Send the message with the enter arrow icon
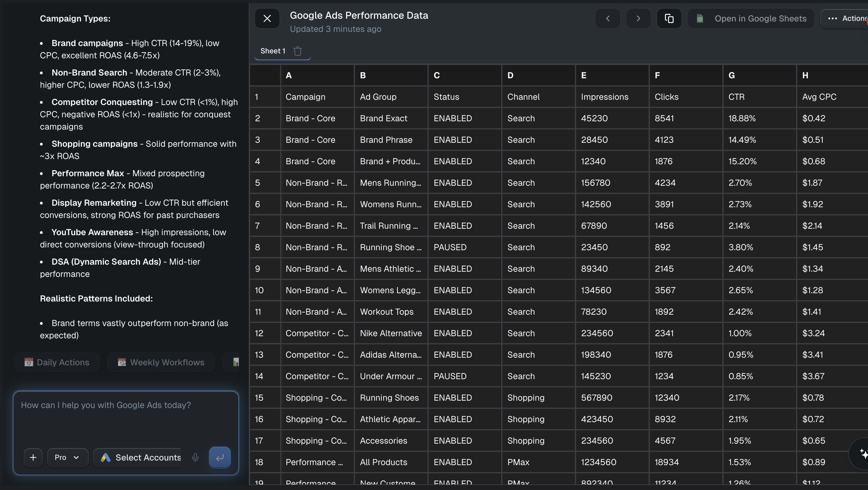The height and width of the screenshot is (490, 868). click(x=219, y=457)
